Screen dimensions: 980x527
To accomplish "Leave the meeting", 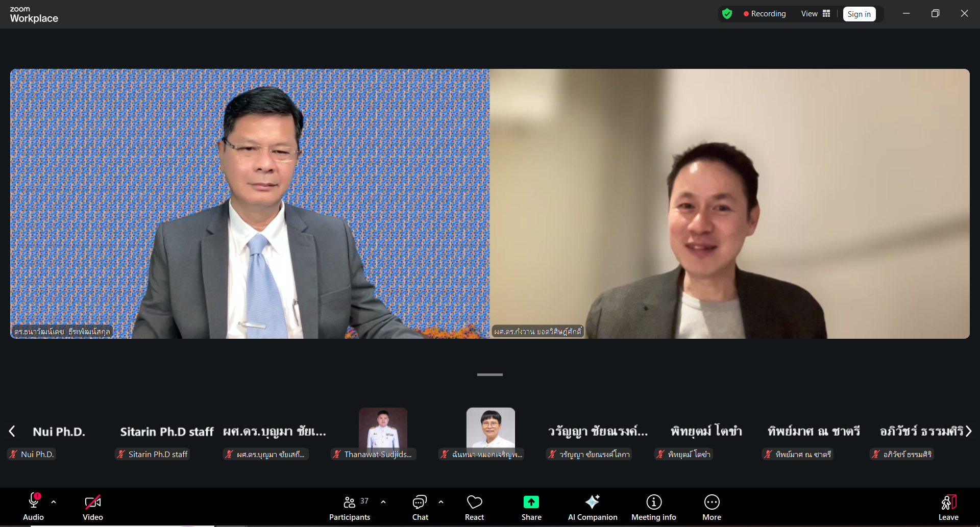I will point(948,508).
